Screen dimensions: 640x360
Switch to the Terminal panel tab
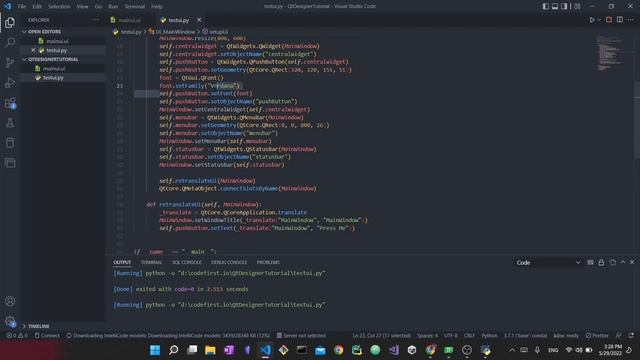pos(151,262)
